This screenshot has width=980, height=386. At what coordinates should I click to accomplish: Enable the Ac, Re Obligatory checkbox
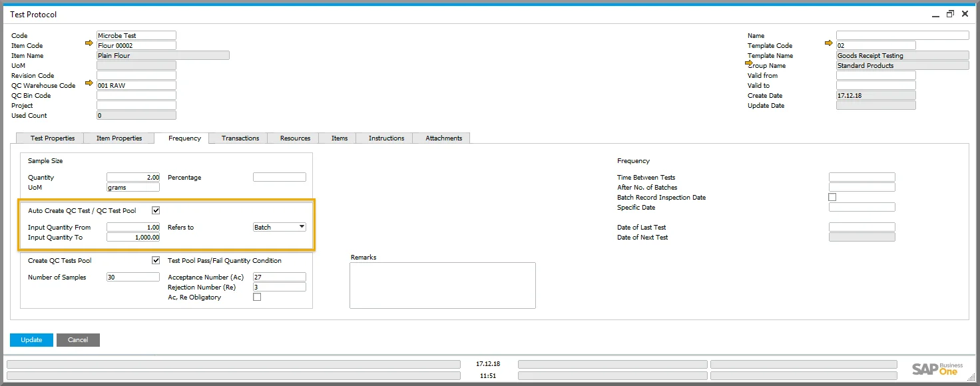(x=257, y=297)
